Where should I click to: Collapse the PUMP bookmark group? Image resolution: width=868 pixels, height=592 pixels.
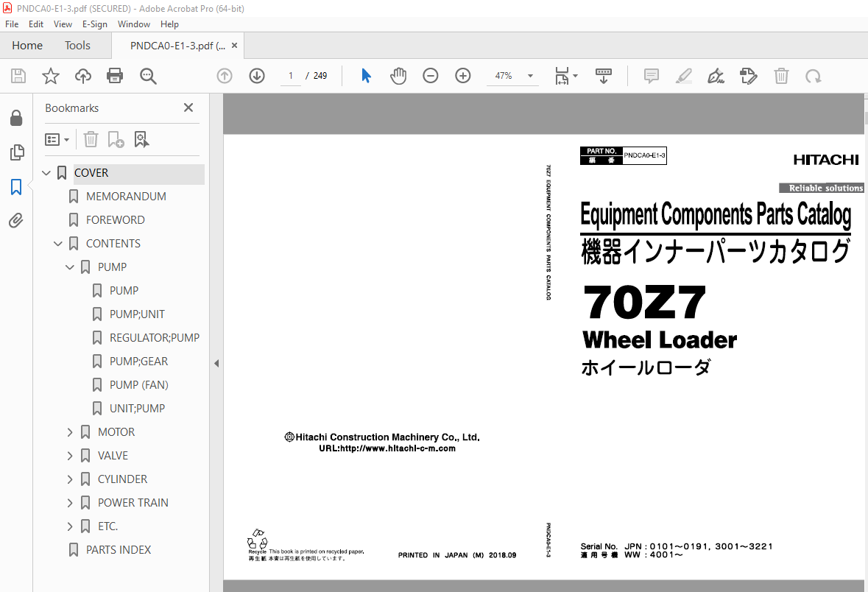pyautogui.click(x=69, y=267)
